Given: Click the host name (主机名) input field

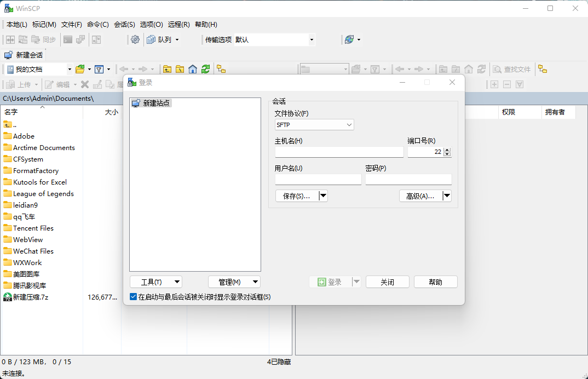Looking at the screenshot, I should coord(339,152).
